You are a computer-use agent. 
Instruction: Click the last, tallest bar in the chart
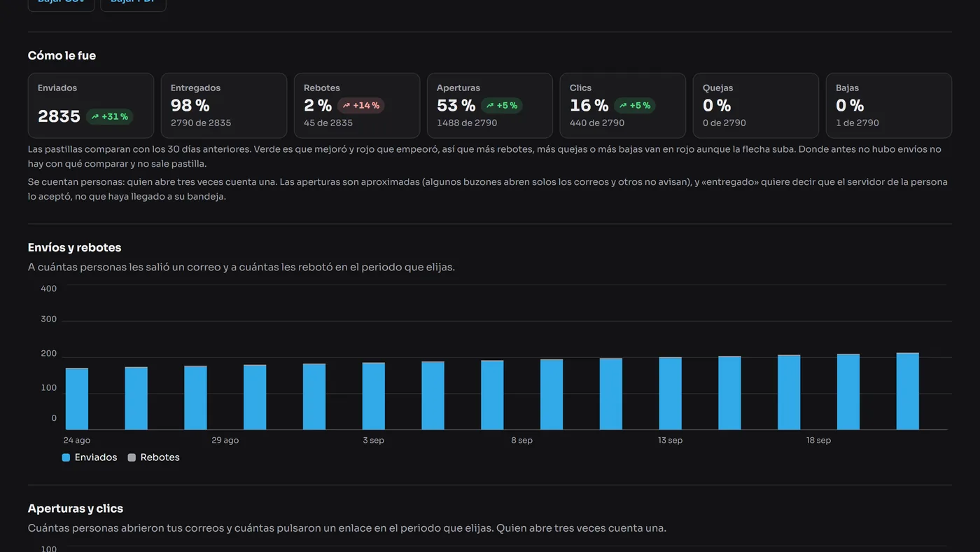[908, 391]
